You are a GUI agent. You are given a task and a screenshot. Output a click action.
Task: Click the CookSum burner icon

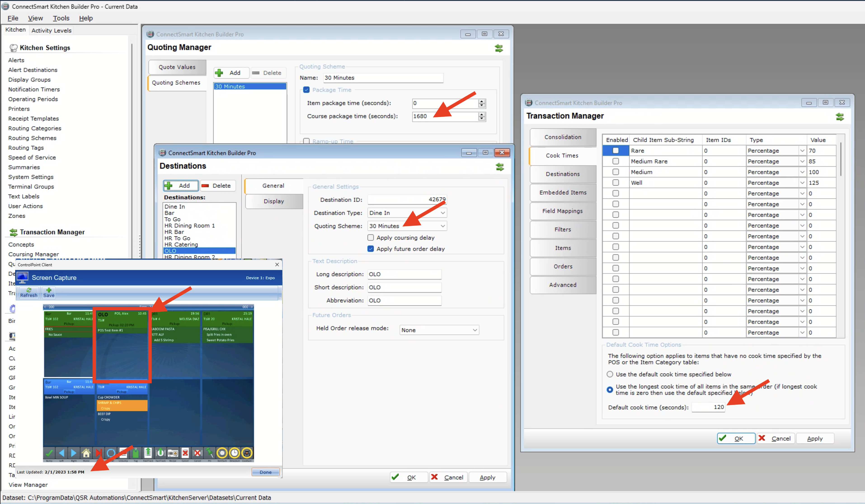247,453
